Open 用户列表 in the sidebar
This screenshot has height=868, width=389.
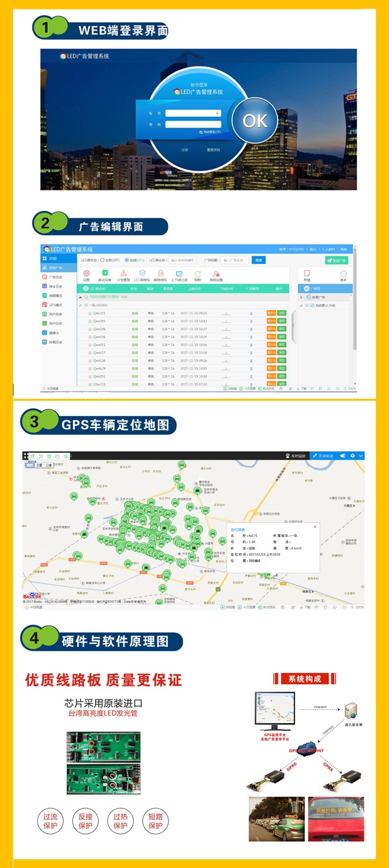(55, 314)
